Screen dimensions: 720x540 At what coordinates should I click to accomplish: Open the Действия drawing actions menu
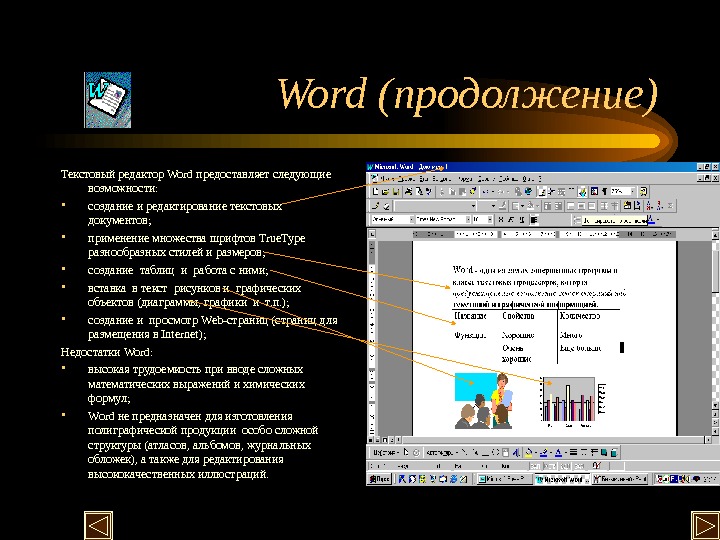[387, 453]
